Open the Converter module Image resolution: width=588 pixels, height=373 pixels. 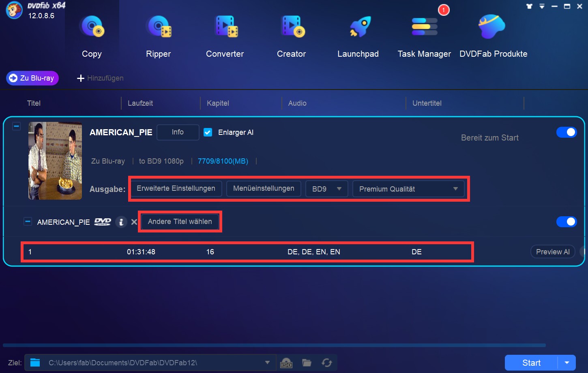point(225,36)
